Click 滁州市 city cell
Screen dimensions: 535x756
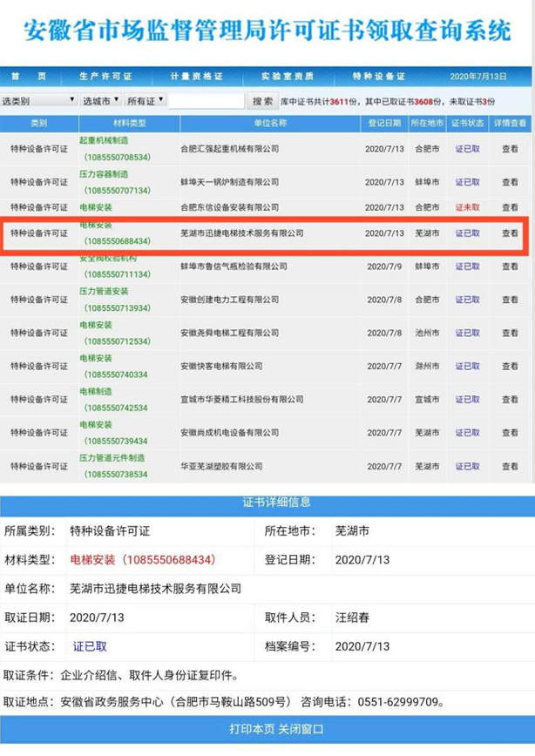tap(428, 366)
